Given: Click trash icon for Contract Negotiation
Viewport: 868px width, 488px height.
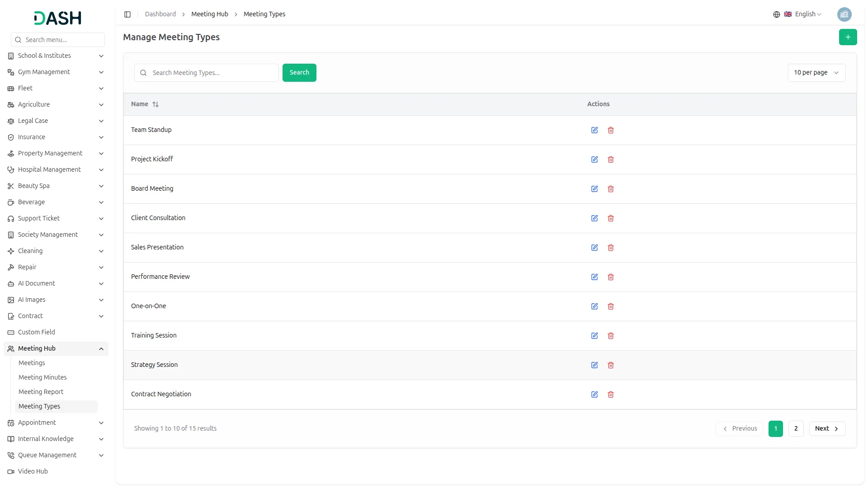Looking at the screenshot, I should click(x=611, y=394).
